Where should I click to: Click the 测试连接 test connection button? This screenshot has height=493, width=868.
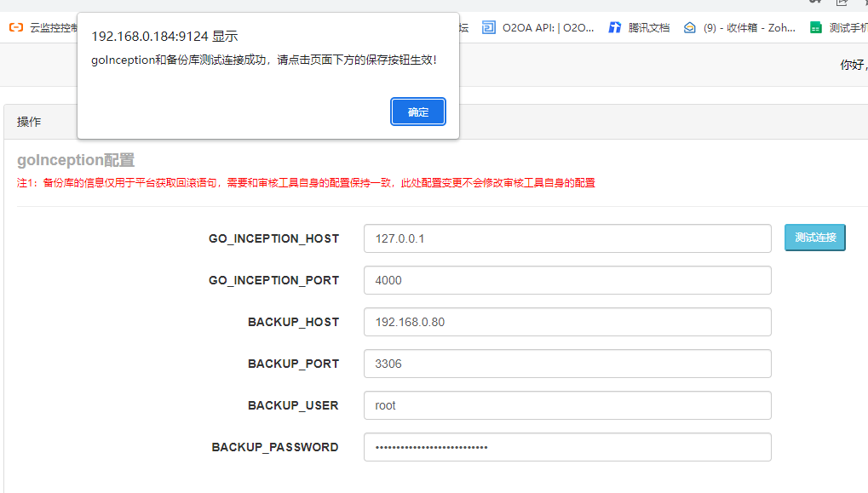click(x=815, y=238)
